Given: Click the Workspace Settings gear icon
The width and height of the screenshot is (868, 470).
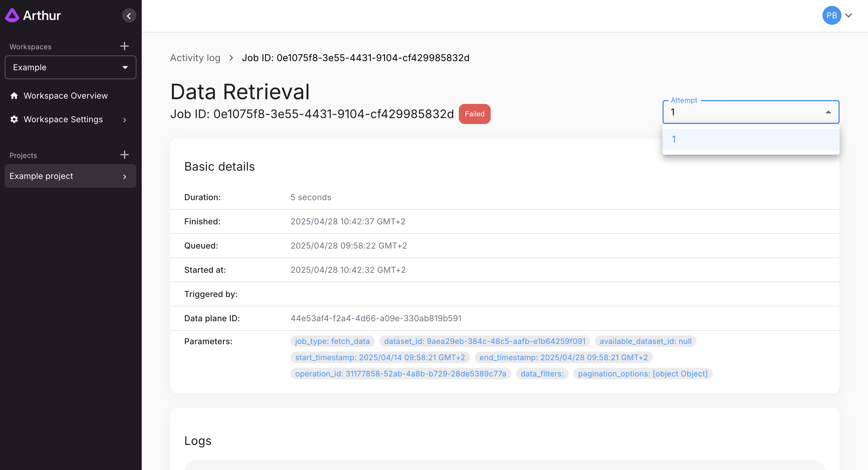Looking at the screenshot, I should click(14, 120).
